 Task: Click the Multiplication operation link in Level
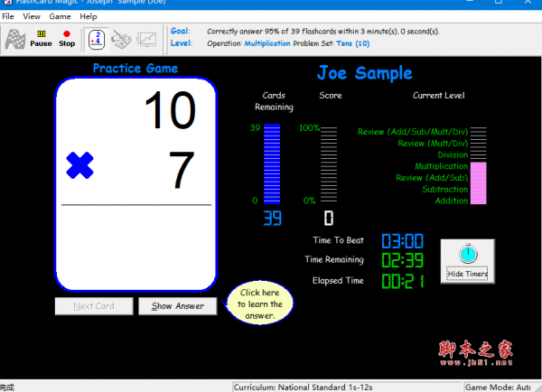[267, 43]
